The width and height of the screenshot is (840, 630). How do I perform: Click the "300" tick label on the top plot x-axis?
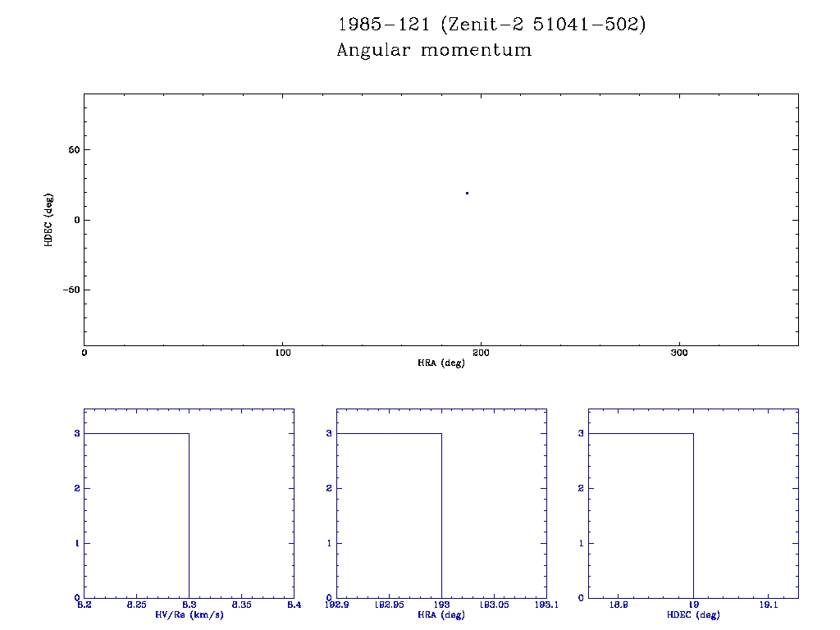[x=679, y=353]
